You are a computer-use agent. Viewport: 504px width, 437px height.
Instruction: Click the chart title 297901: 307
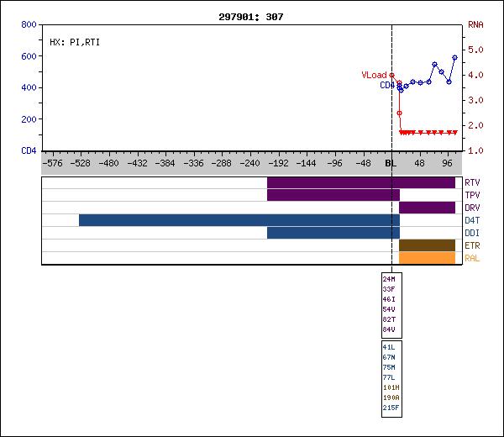(x=252, y=16)
